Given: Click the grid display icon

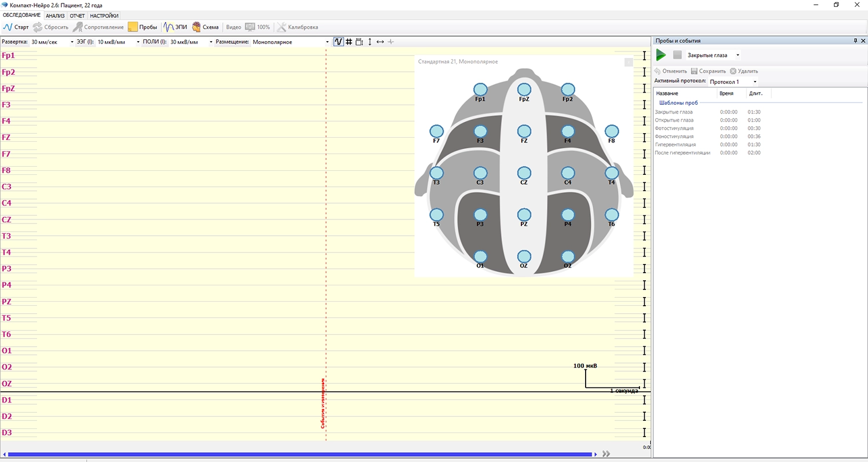Looking at the screenshot, I should coord(349,42).
